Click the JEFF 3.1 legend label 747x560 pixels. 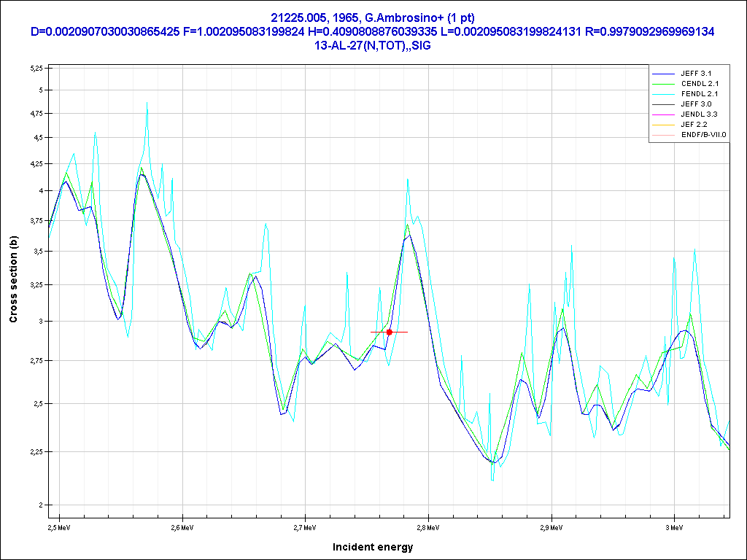click(x=696, y=74)
